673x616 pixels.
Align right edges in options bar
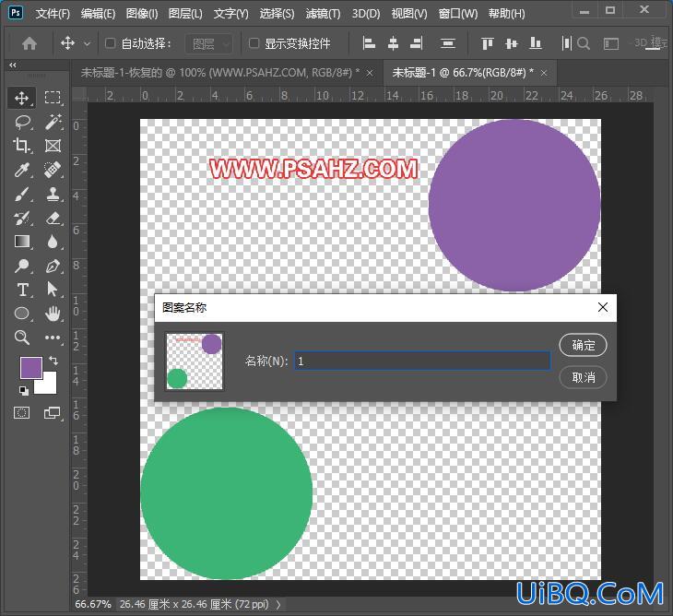[x=417, y=43]
